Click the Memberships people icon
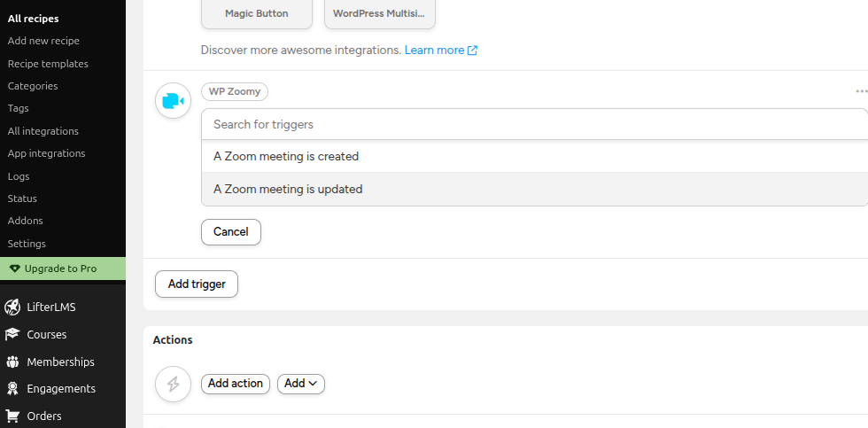 tap(12, 362)
